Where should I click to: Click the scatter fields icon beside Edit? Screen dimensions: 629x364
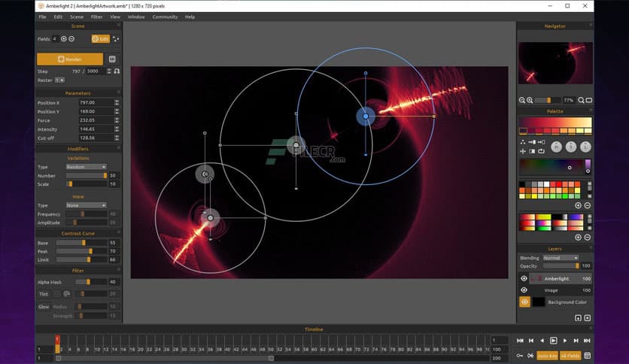pyautogui.click(x=116, y=39)
